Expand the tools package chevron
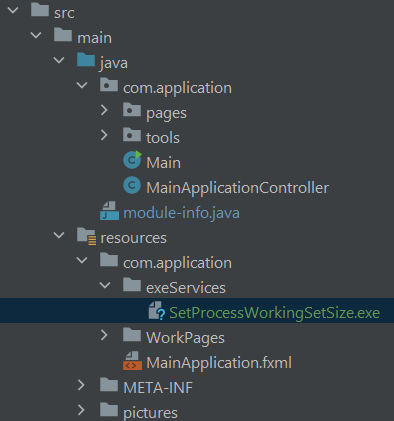The width and height of the screenshot is (394, 421). pos(104,135)
